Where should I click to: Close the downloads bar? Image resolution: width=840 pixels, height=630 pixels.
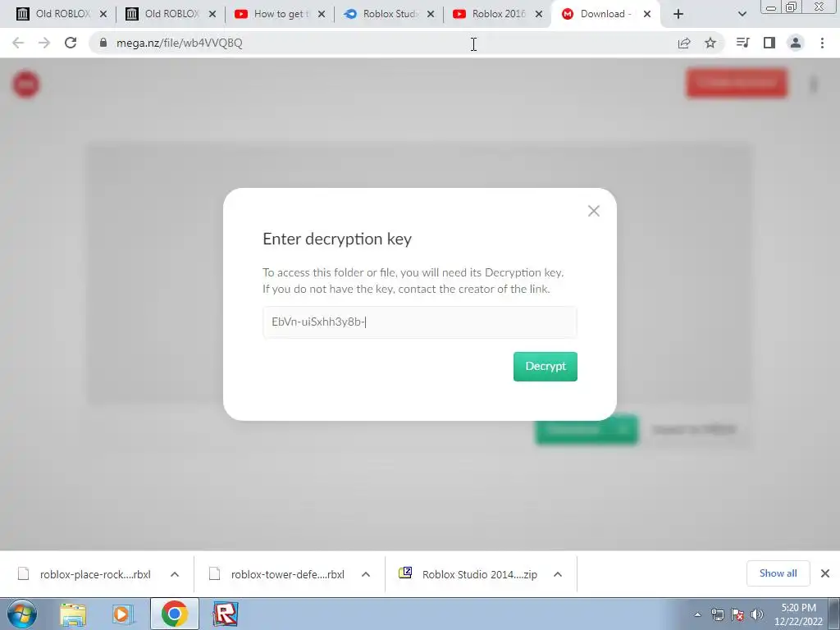pos(825,573)
